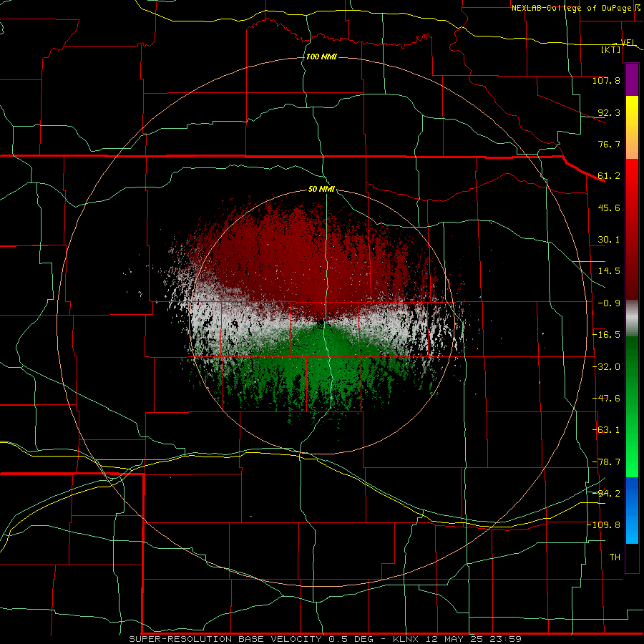Pick the 14.5 value on the velocity scale
This screenshot has width=644, height=644.
coord(609,271)
